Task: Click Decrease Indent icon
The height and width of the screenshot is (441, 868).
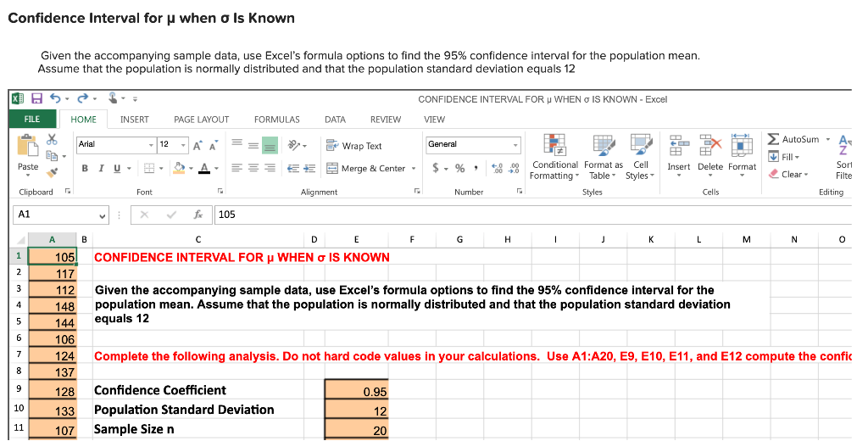Action: tap(294, 169)
